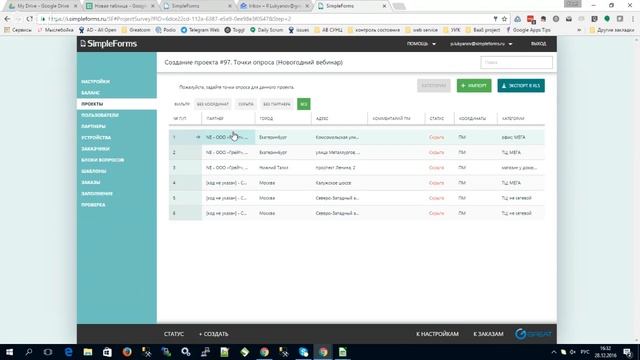This screenshot has width=640, height=360.
Task: Open taskbar search icon
Action: (29, 352)
